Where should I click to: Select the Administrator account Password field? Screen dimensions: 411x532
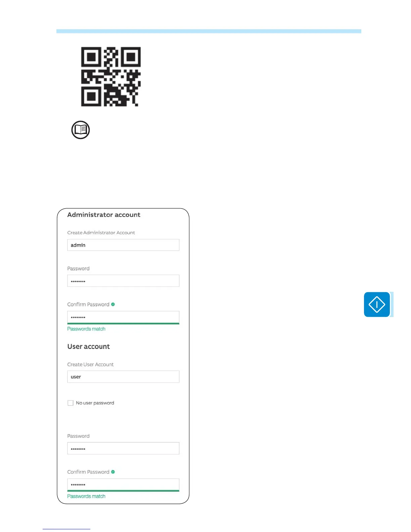click(123, 281)
